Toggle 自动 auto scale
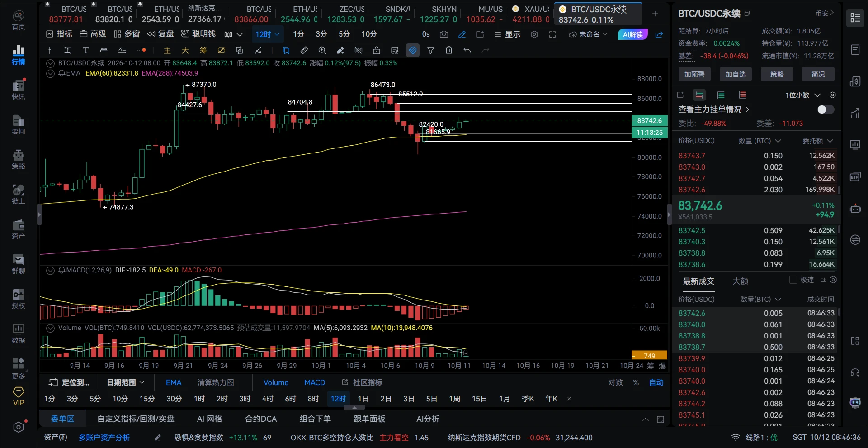 point(656,382)
